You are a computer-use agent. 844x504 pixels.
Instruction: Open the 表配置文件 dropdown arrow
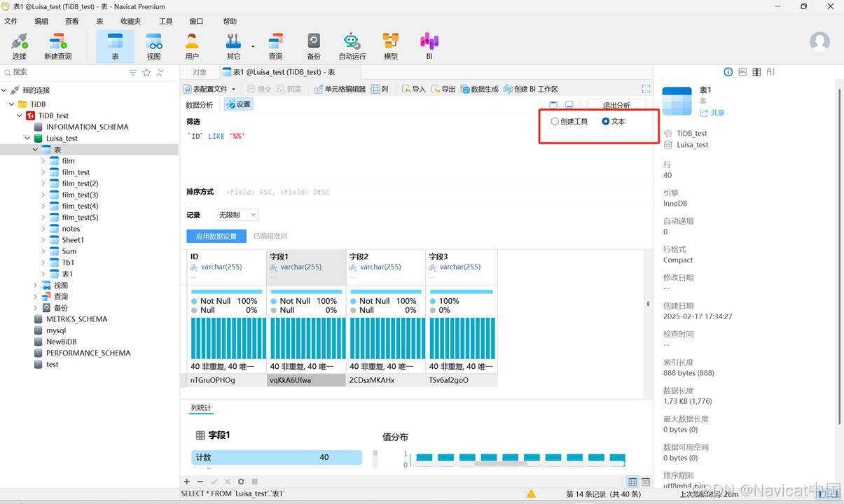233,90
